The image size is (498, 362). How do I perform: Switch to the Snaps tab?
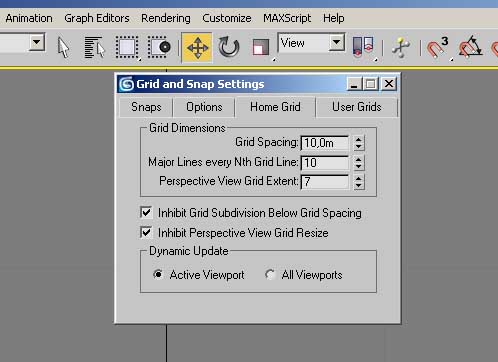click(x=146, y=107)
